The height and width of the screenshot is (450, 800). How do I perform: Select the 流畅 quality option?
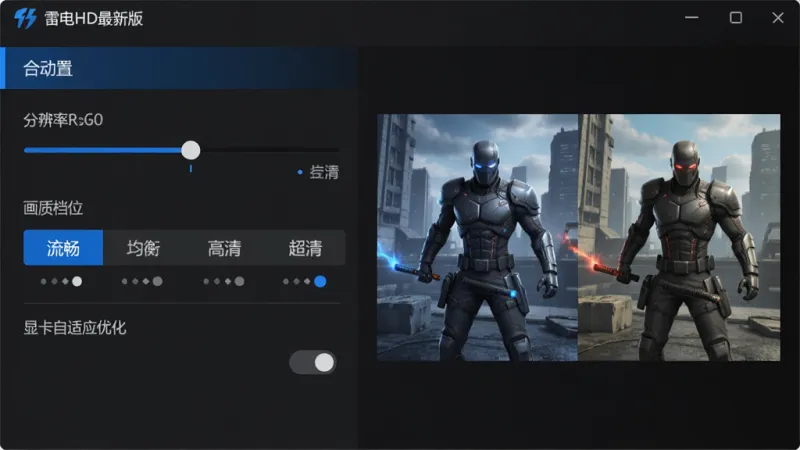point(63,248)
